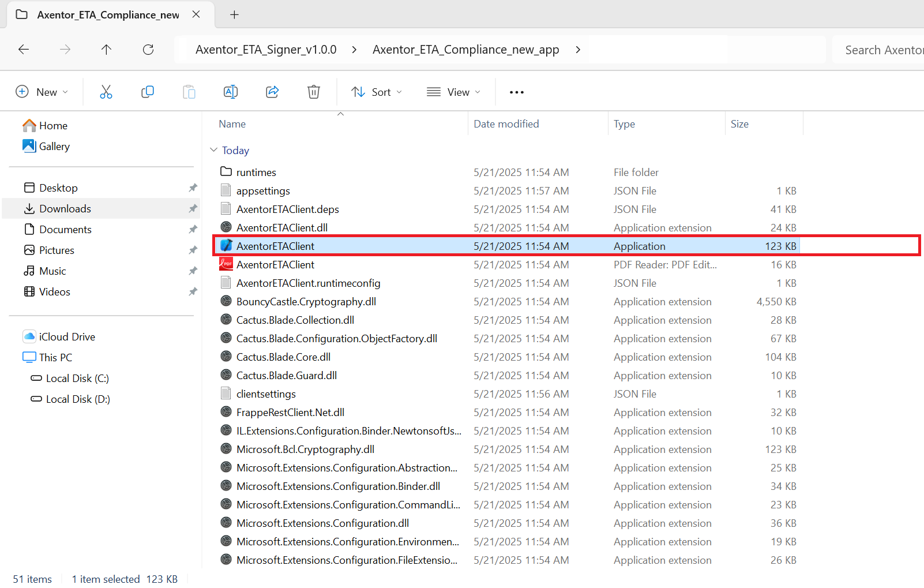Click the iCloud Drive cloud icon
The image size is (924, 588).
click(29, 336)
